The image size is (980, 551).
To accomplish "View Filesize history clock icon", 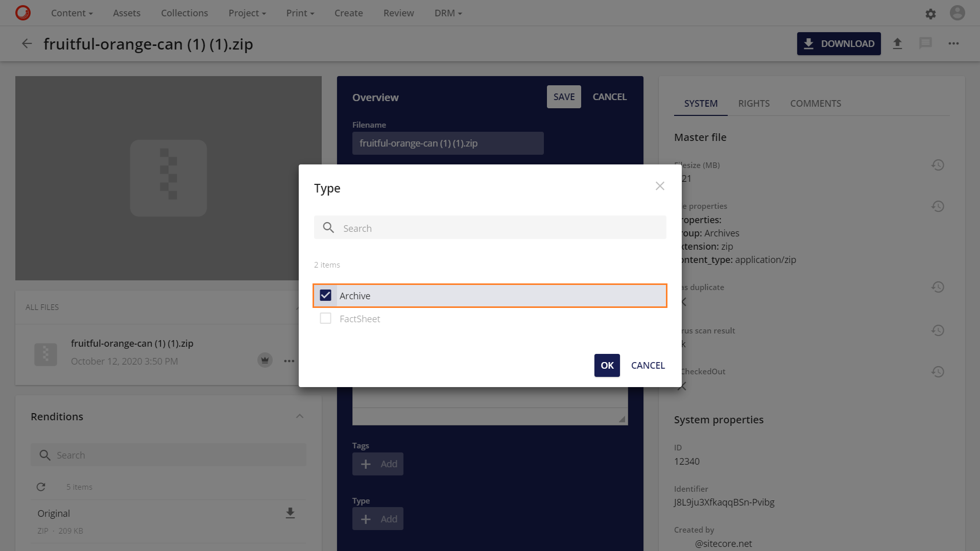I will 938,165.
